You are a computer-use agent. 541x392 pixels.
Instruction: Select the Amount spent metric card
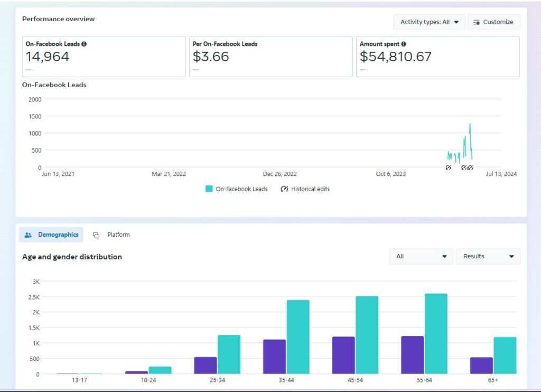coord(438,57)
